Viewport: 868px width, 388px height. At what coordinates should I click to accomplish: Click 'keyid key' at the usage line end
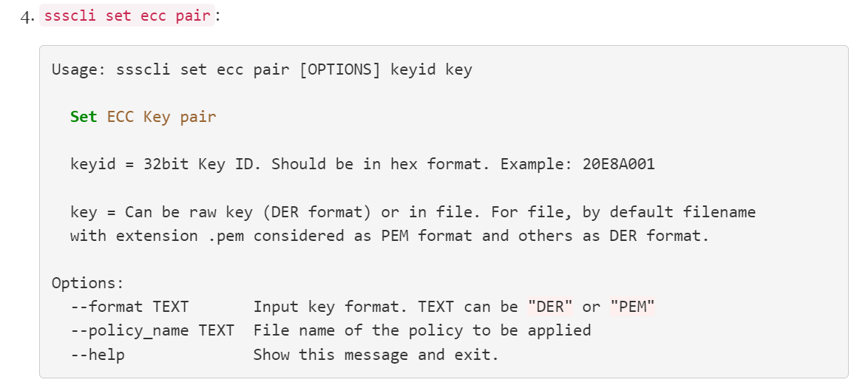[430, 70]
